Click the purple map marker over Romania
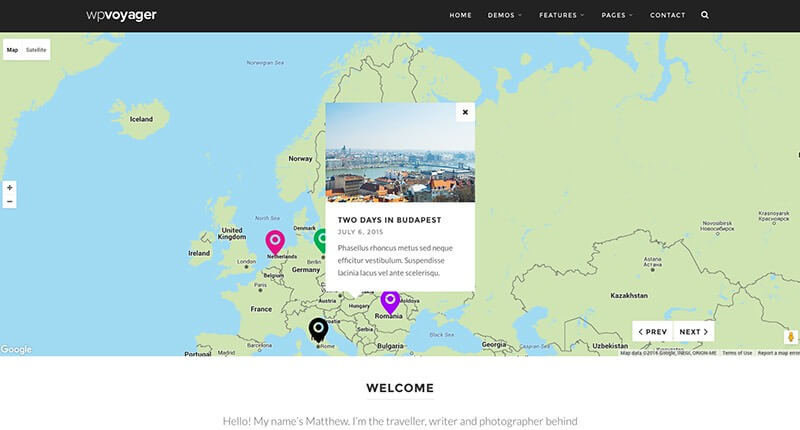 tap(390, 300)
